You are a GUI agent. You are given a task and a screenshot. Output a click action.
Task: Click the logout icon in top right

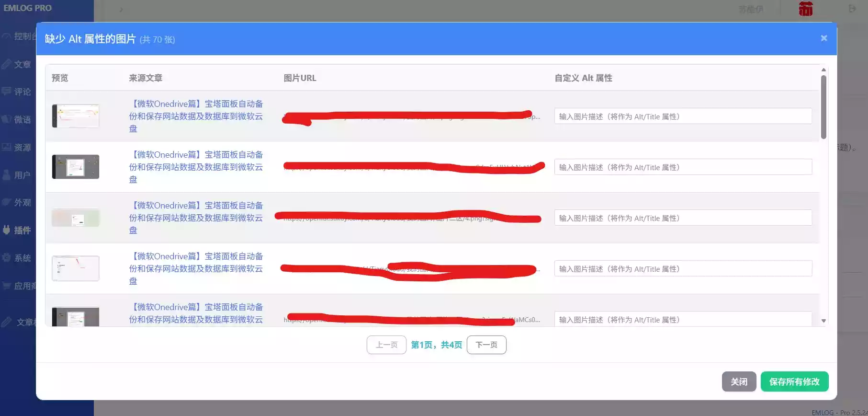(x=852, y=9)
